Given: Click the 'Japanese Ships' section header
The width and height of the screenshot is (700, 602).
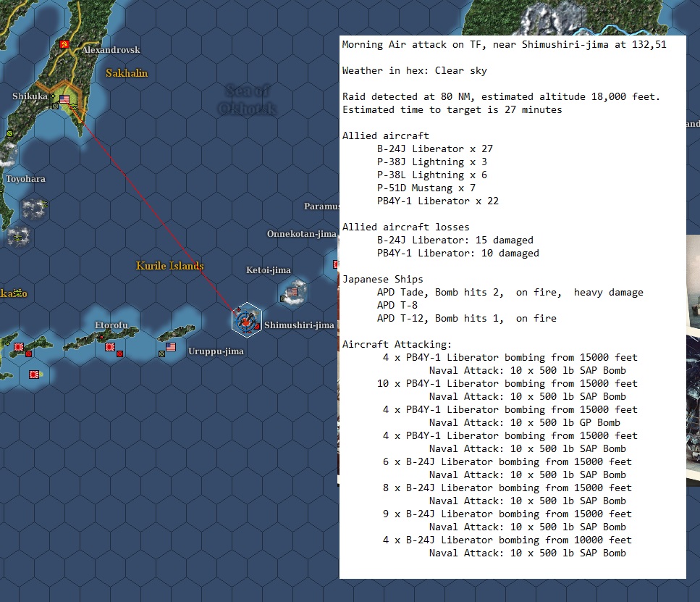Looking at the screenshot, I should click(383, 280).
